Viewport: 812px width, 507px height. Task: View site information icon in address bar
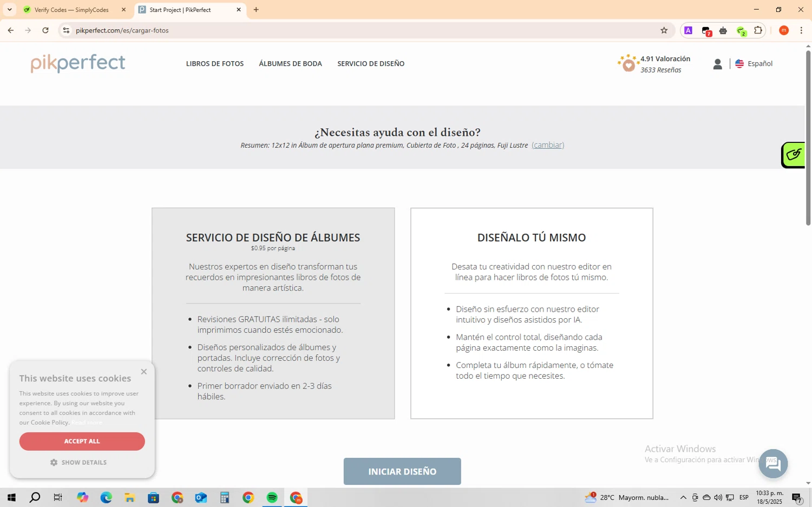(66, 30)
